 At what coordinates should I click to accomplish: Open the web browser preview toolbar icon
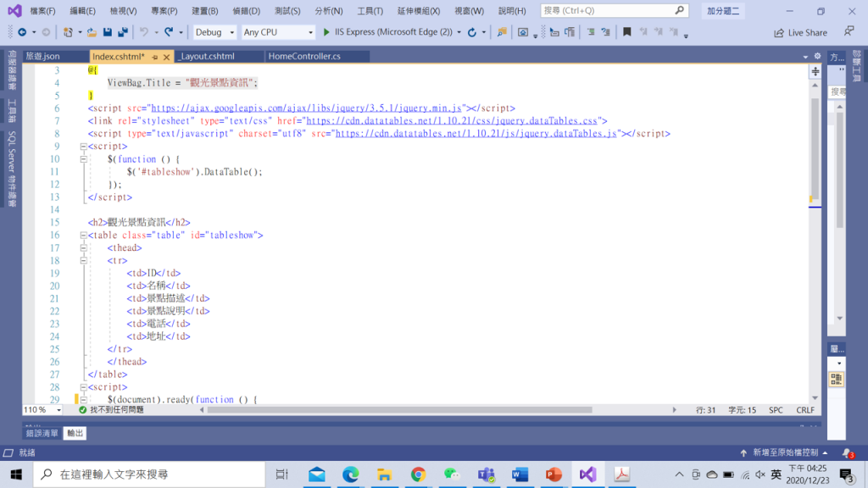522,33
